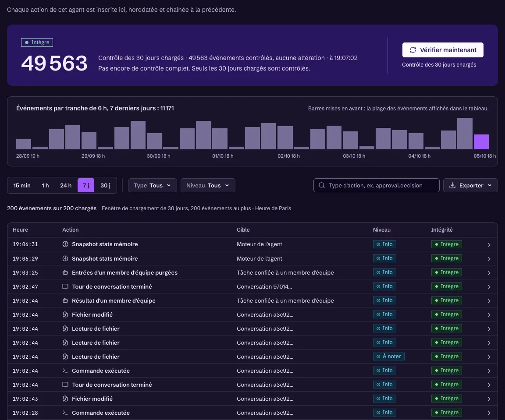Expand the Conversation 97014 row chevron
The image size is (505, 420).
click(x=489, y=287)
